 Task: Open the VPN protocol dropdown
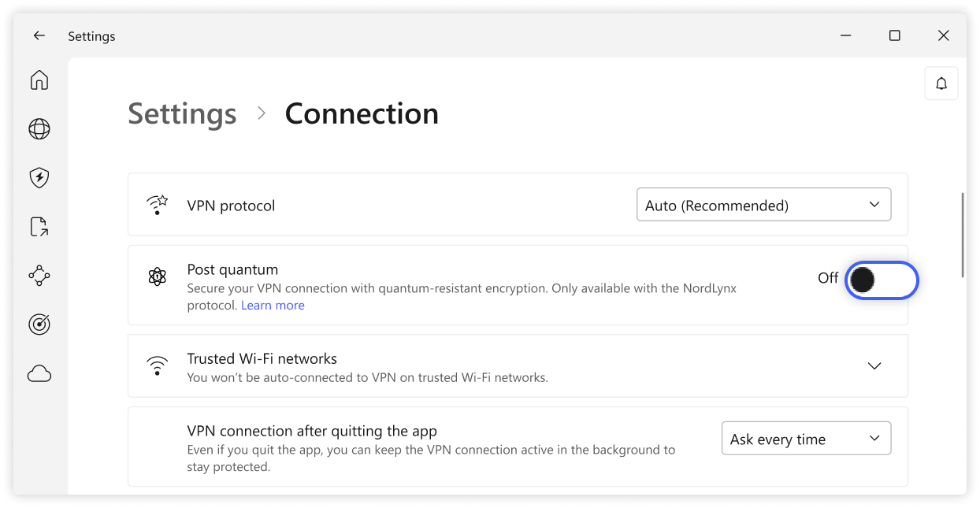click(763, 205)
